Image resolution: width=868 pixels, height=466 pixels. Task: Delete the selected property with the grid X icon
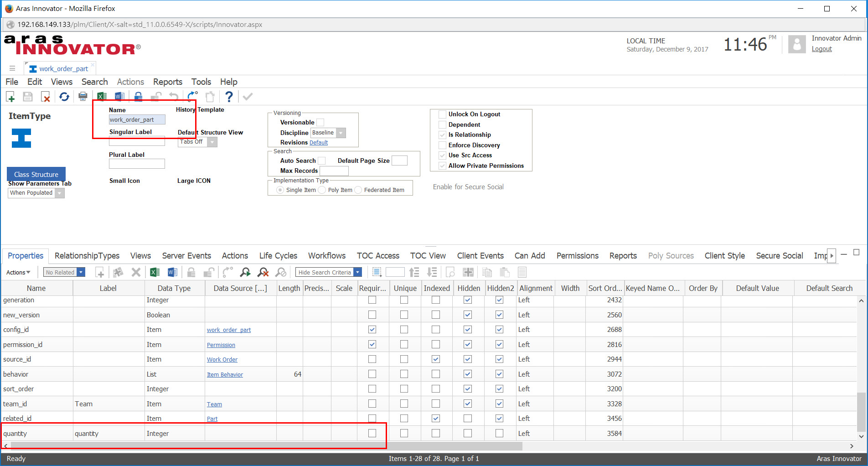[x=136, y=272]
